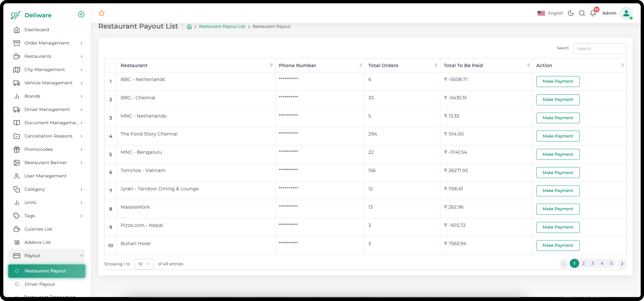Sort by Action column arrows

[x=622, y=65]
